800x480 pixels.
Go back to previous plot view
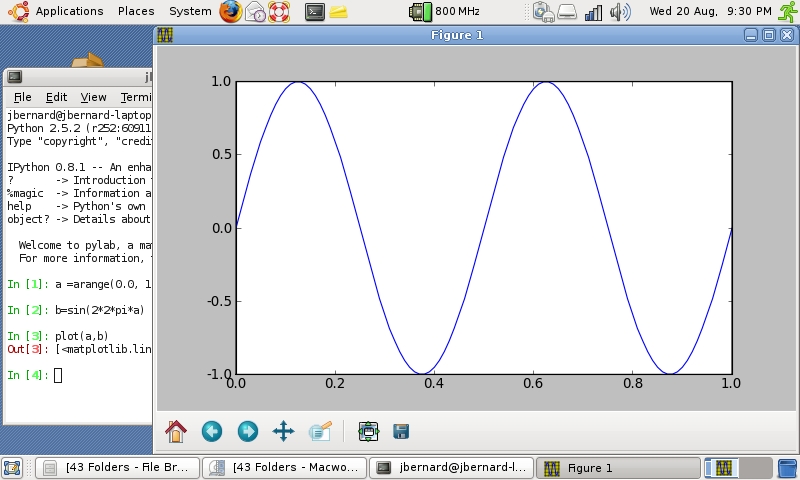pos(212,431)
